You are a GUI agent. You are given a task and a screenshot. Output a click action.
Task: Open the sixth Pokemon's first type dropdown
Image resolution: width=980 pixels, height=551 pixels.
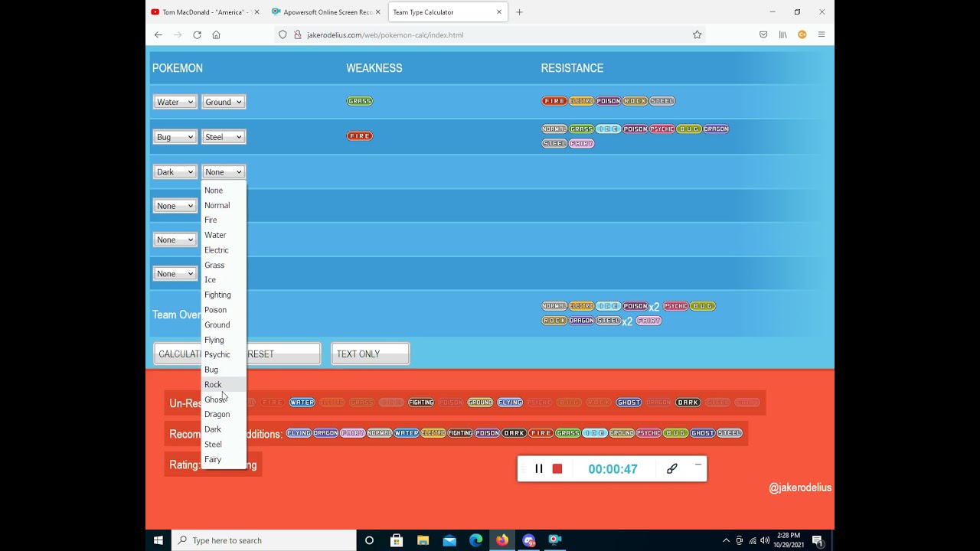tap(175, 273)
